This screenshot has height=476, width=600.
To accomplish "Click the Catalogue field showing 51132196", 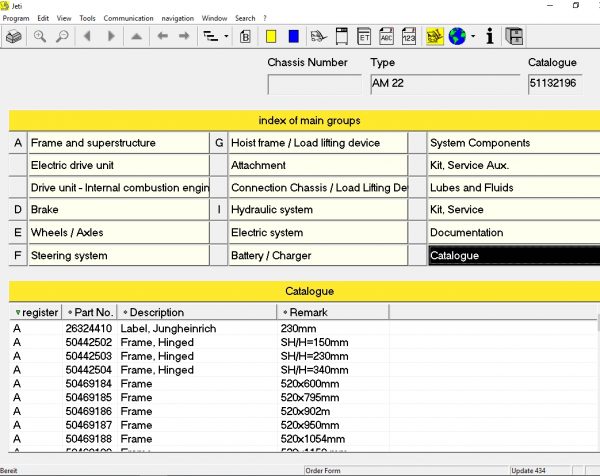I will (555, 84).
